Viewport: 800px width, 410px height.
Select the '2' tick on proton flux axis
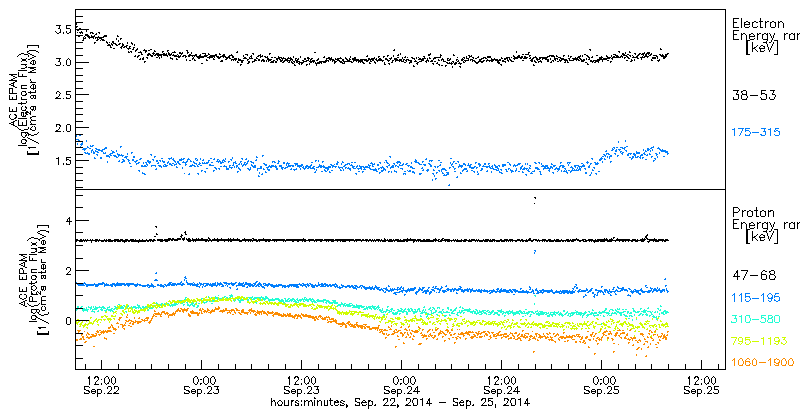point(67,271)
